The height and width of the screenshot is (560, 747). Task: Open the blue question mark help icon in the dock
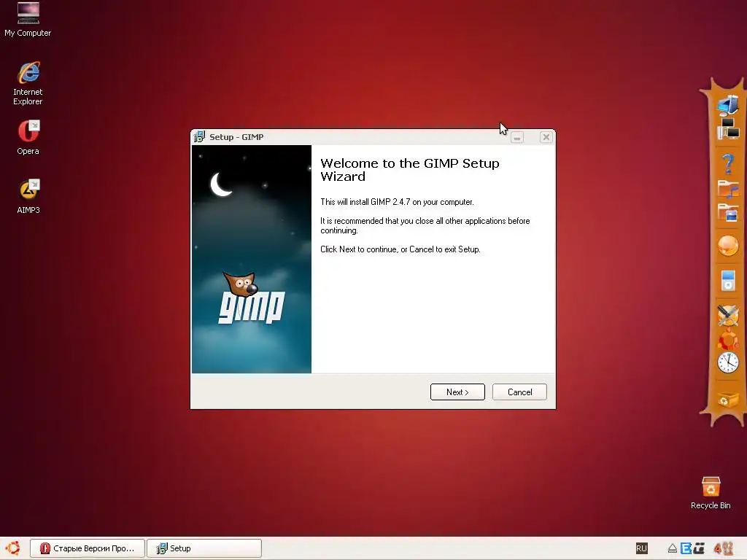pyautogui.click(x=727, y=164)
